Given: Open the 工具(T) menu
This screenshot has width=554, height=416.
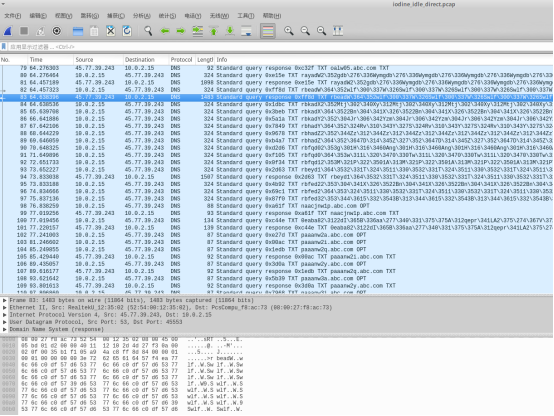Looking at the screenshot, I should pyautogui.click(x=246, y=16).
